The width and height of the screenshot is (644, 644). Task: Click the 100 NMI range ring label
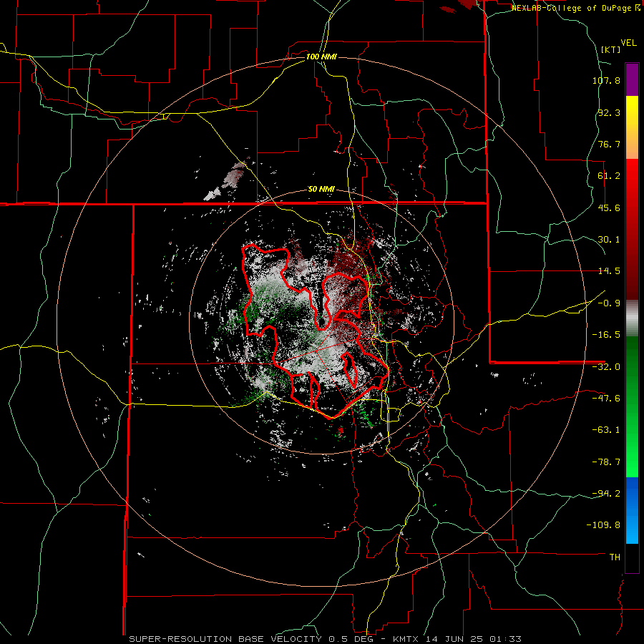click(x=321, y=57)
